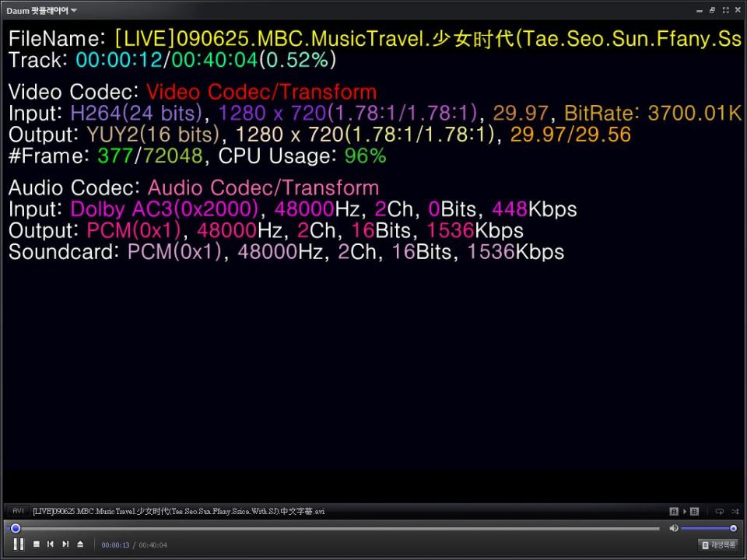The image size is (747, 560).
Task: Toggle the repeat playback icon
Action: pyautogui.click(x=719, y=511)
